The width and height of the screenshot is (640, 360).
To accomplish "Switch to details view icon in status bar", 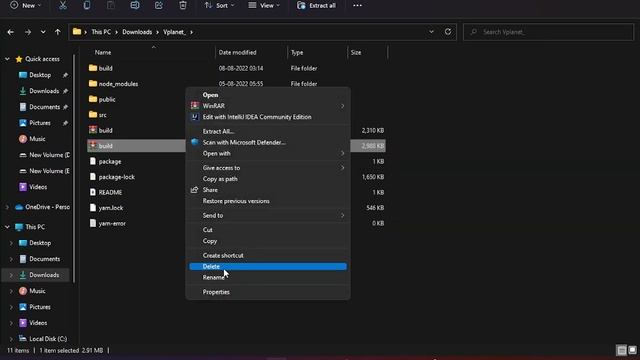I will pyautogui.click(x=621, y=350).
